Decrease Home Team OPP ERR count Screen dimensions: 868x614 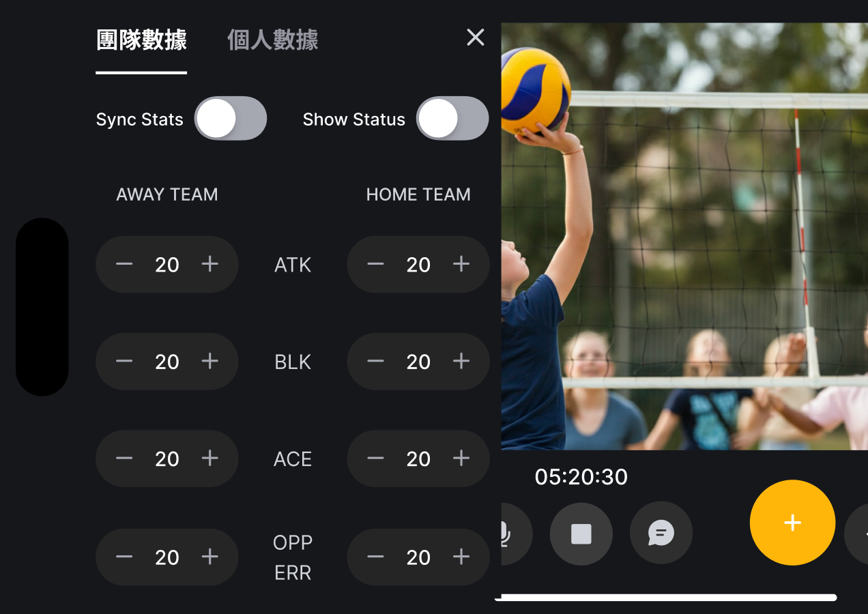click(x=375, y=557)
